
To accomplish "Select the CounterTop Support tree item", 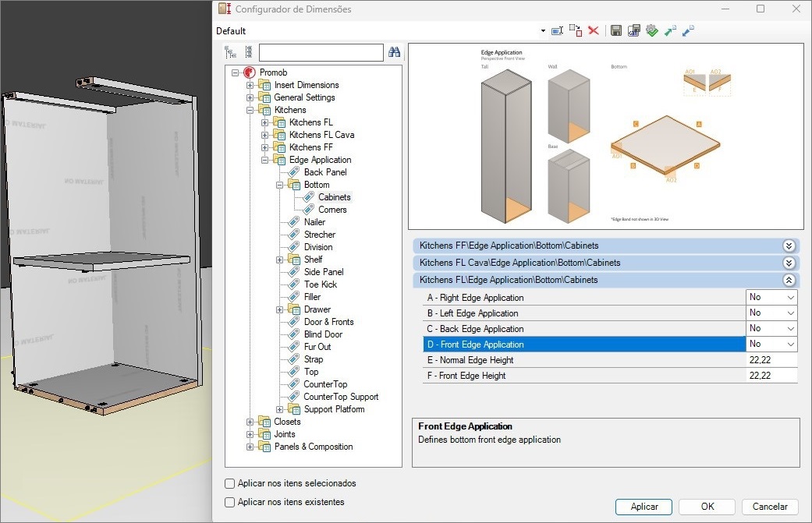I will click(x=341, y=397).
